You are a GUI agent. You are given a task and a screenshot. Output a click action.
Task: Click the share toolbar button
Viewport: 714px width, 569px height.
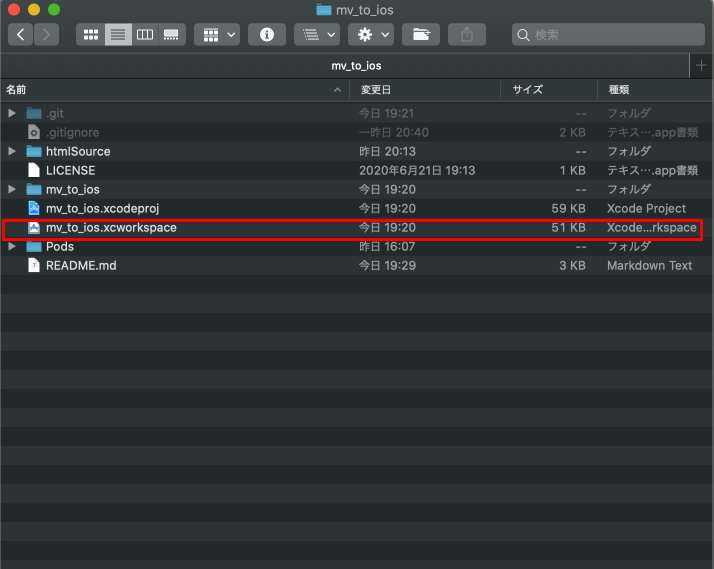pyautogui.click(x=467, y=35)
